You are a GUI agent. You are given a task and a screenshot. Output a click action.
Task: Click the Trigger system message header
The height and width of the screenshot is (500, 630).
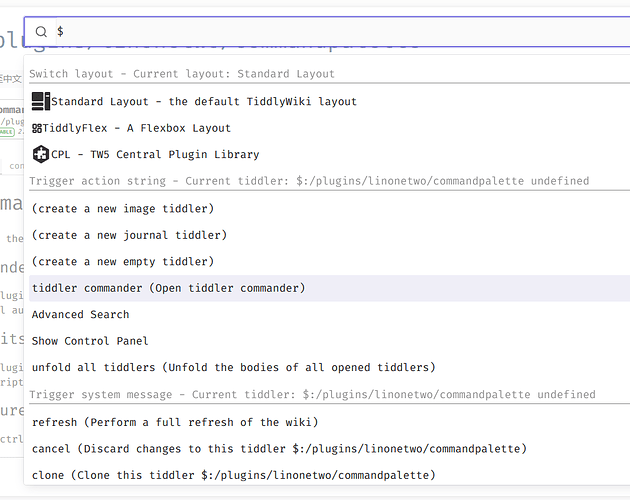tap(312, 394)
